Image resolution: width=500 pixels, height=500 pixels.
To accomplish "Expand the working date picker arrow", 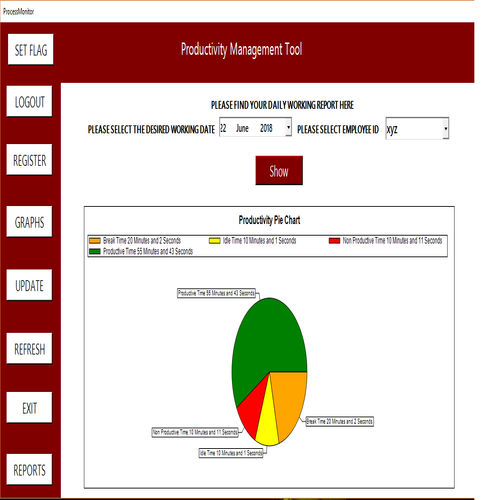I will click(288, 127).
